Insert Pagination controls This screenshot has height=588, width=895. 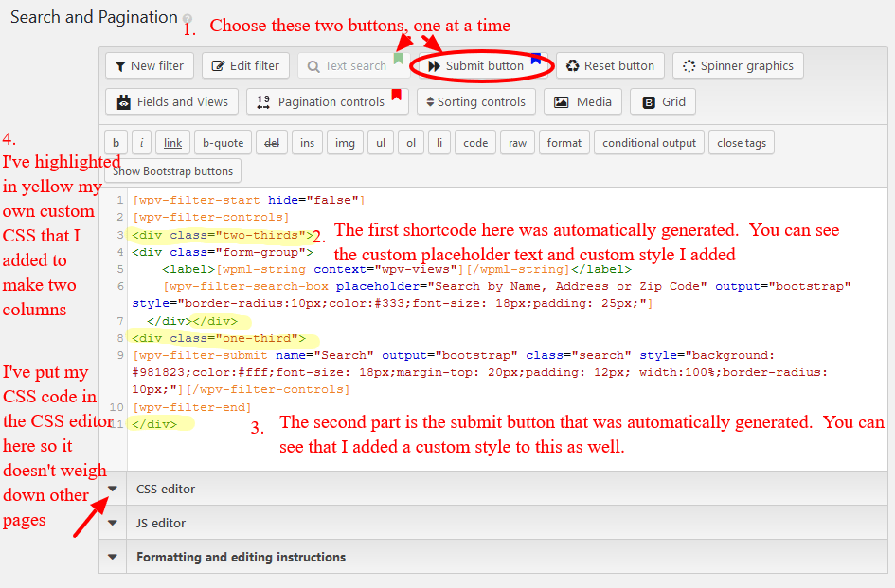point(327,101)
